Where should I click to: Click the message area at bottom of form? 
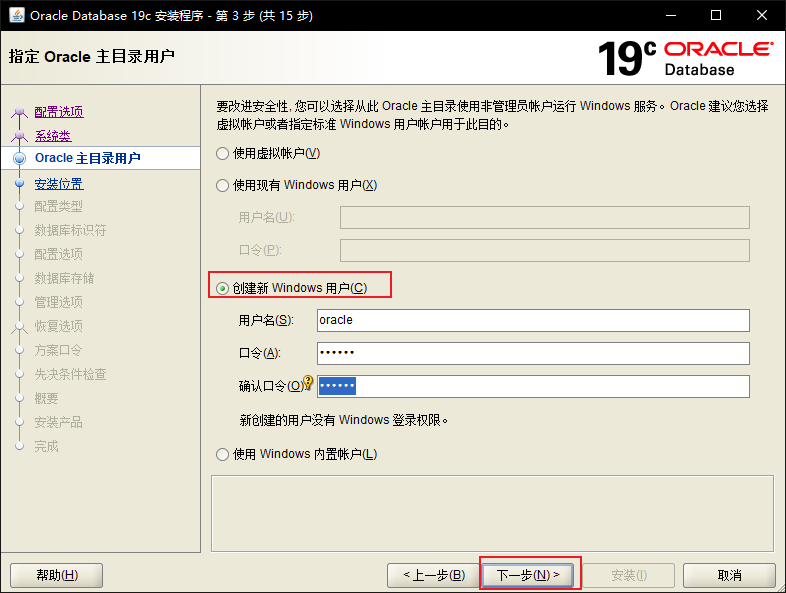(492, 514)
